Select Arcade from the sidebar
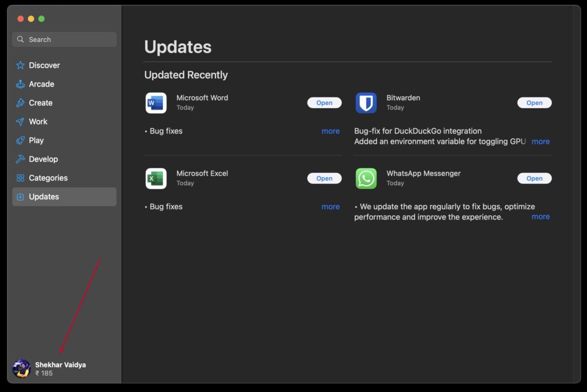Screen dimensions: 587x392 41,84
